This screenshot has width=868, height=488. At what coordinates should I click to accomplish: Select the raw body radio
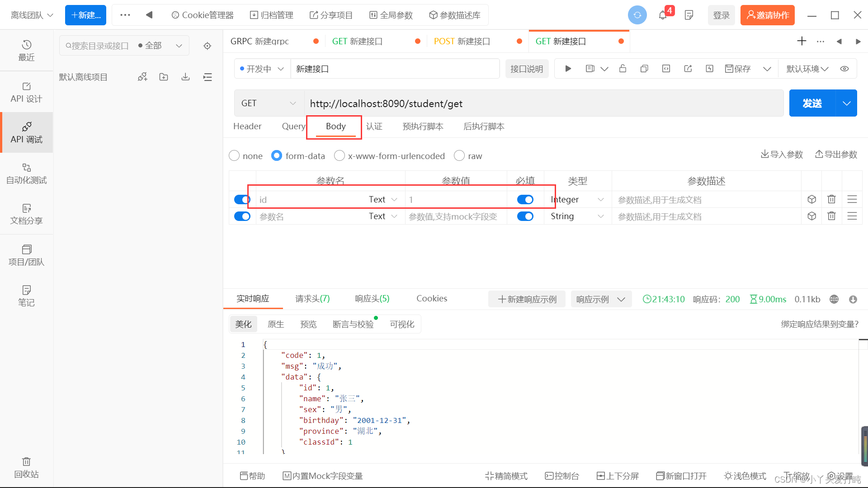click(x=459, y=155)
